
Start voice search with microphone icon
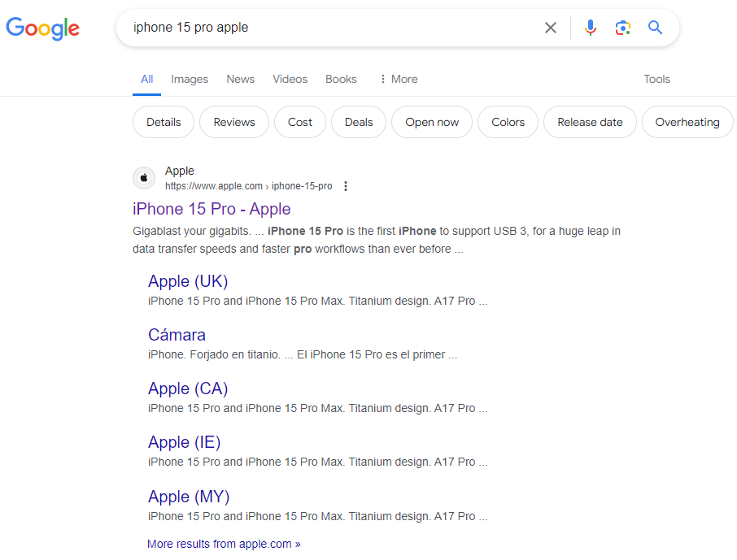[x=591, y=28]
